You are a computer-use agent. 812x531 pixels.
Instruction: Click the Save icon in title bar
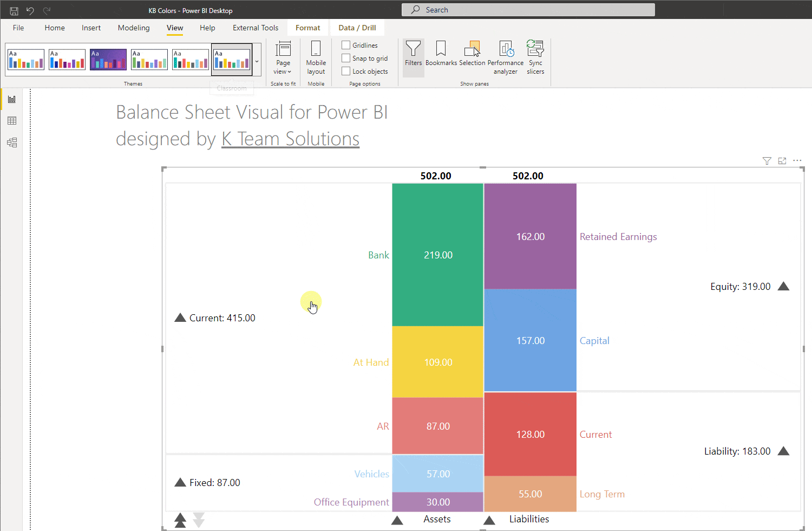click(14, 10)
